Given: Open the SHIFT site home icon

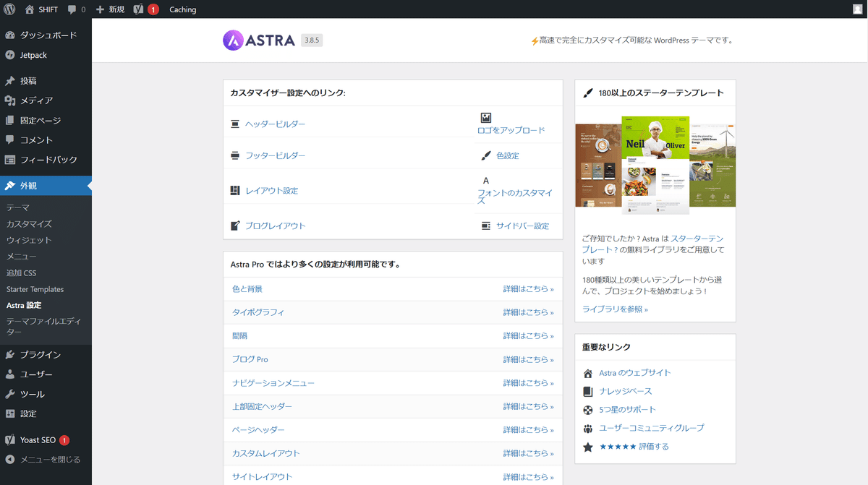Looking at the screenshot, I should click(30, 9).
